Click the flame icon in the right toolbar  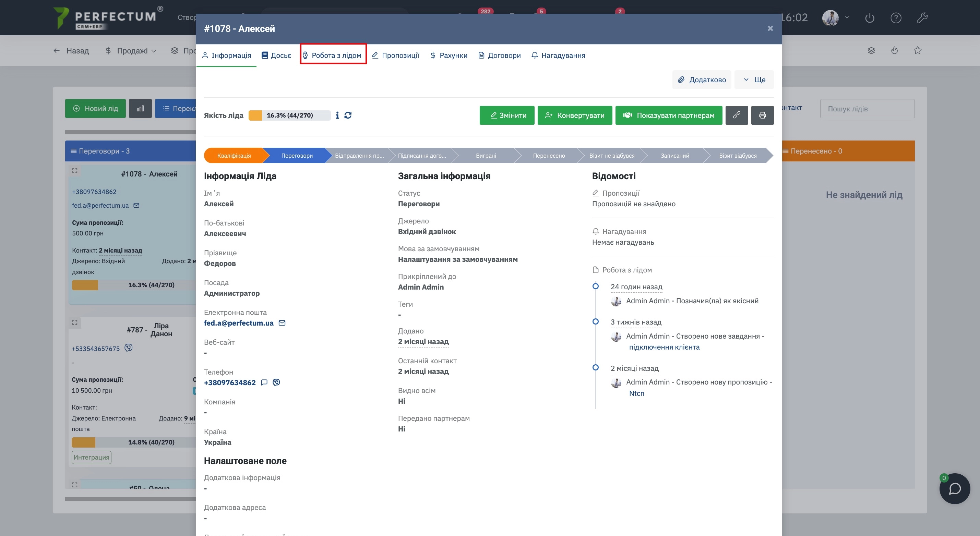point(894,50)
